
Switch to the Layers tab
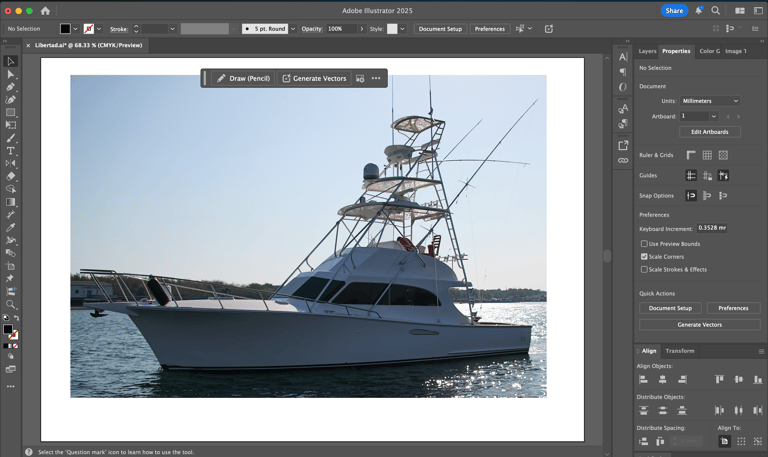coord(647,51)
